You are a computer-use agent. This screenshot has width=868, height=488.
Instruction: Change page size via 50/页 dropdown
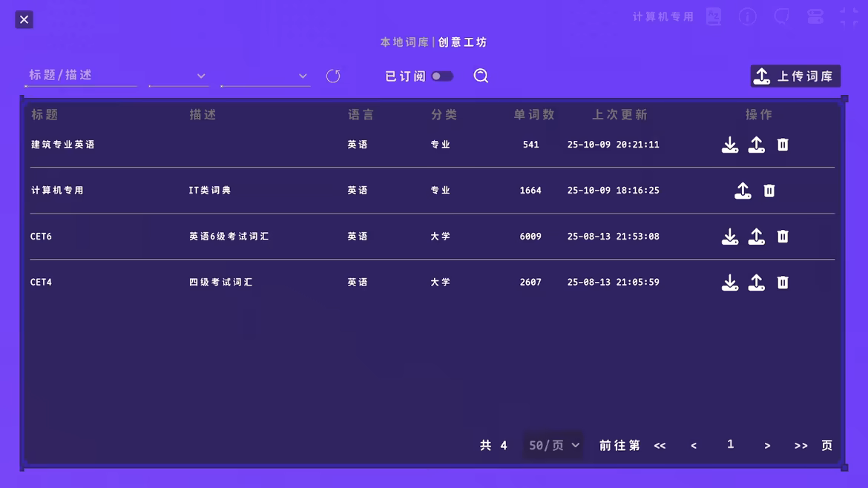coord(553,445)
